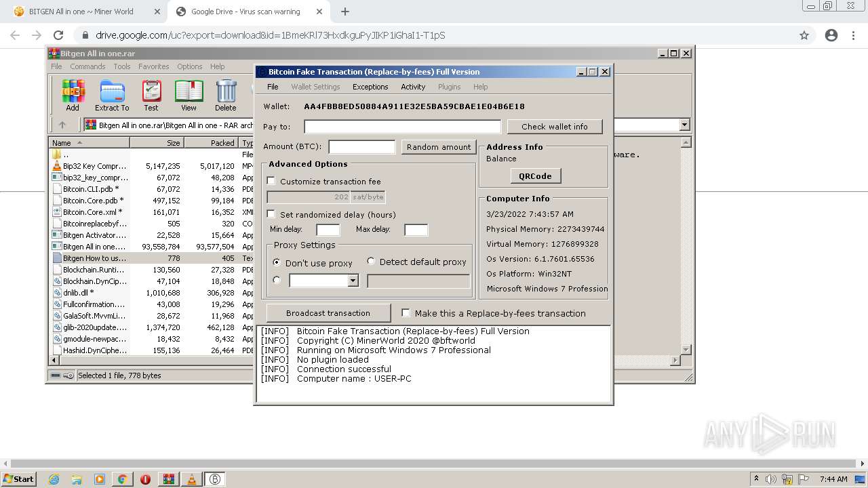Enable Customize transaction fee checkbox
Viewport: 868px width, 488px height.
point(271,181)
